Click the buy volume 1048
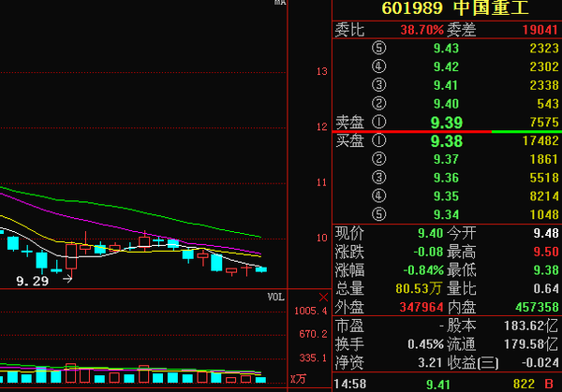Image resolution: width=562 pixels, height=392 pixels. (x=544, y=215)
